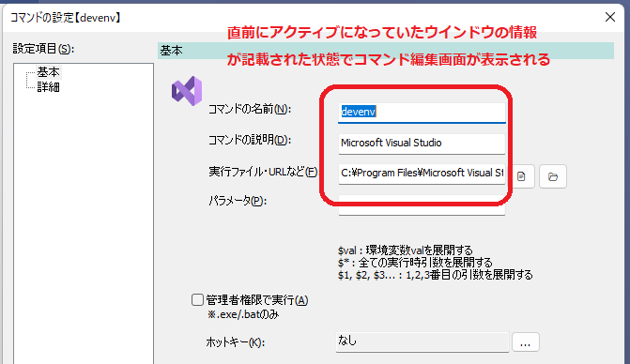This screenshot has width=630, height=364.
Task: Click the ホットキー(K) label
Action: click(x=235, y=342)
